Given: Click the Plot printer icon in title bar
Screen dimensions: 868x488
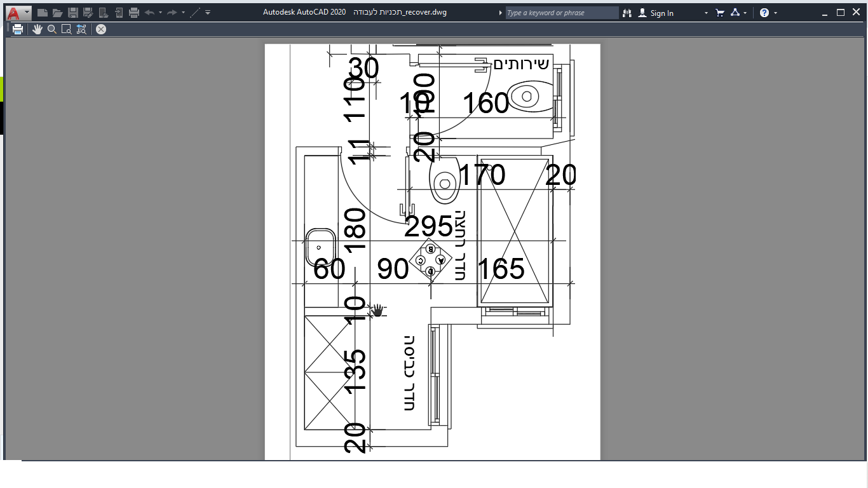Looking at the screenshot, I should [134, 13].
